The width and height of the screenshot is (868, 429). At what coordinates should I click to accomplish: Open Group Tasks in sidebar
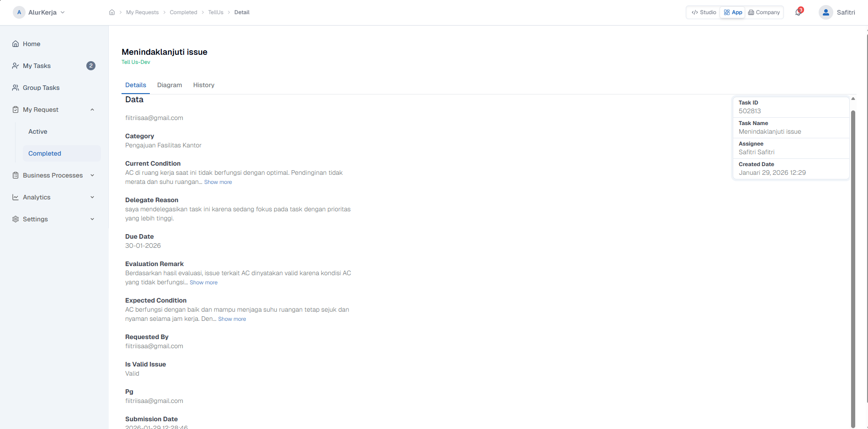click(x=41, y=88)
